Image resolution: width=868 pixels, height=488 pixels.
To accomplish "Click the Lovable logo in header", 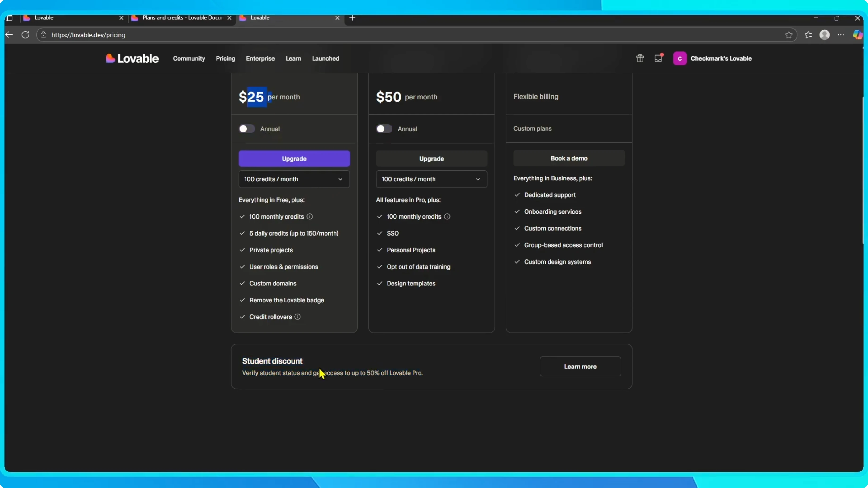I will 132,58.
